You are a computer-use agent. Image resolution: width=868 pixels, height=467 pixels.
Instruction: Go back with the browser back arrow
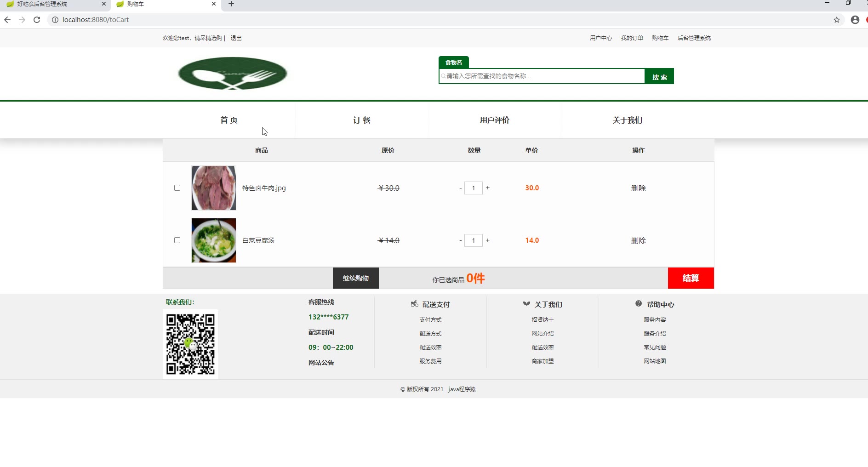7,20
